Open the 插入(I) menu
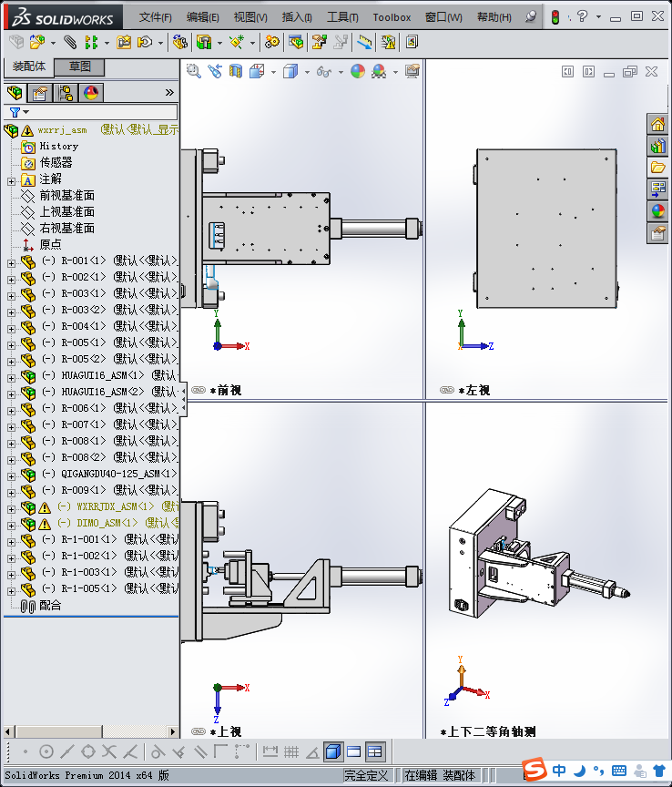Viewport: 672px width, 787px height. pyautogui.click(x=297, y=17)
